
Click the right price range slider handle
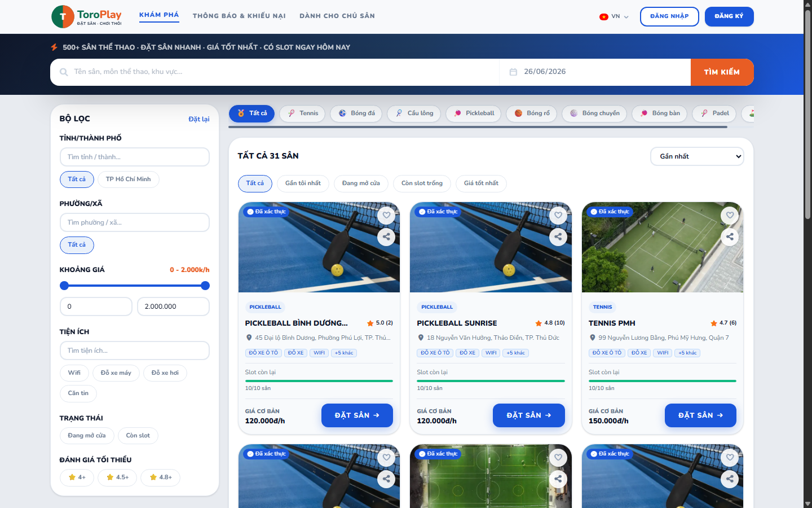(205, 286)
